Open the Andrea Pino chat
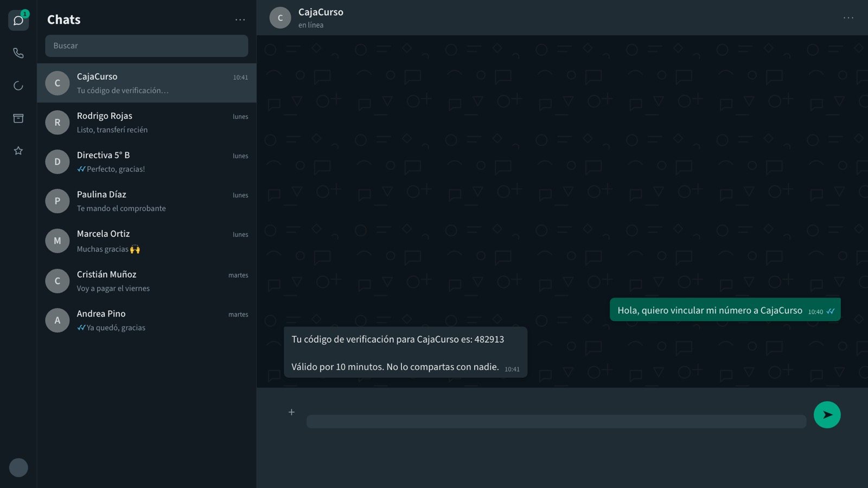The image size is (868, 488). point(146,320)
